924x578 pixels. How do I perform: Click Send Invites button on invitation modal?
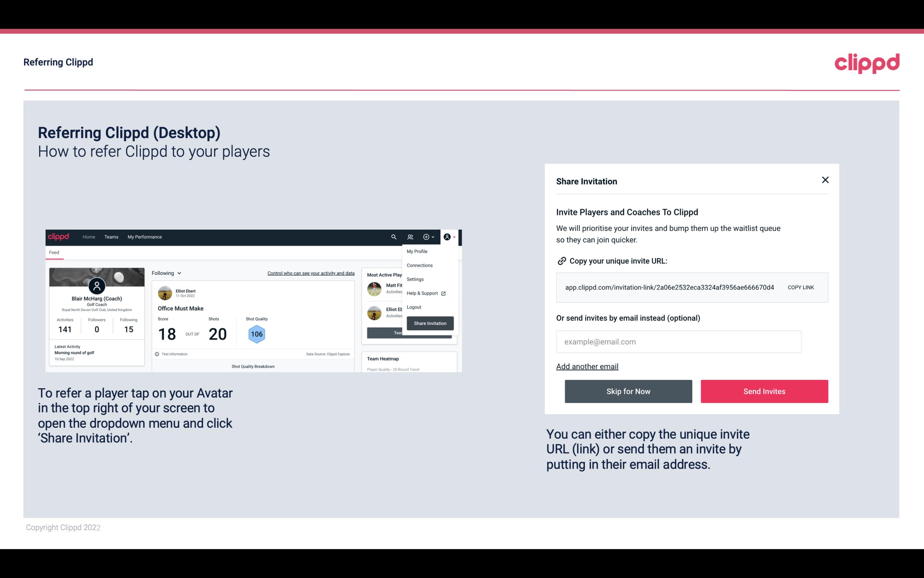pos(764,391)
